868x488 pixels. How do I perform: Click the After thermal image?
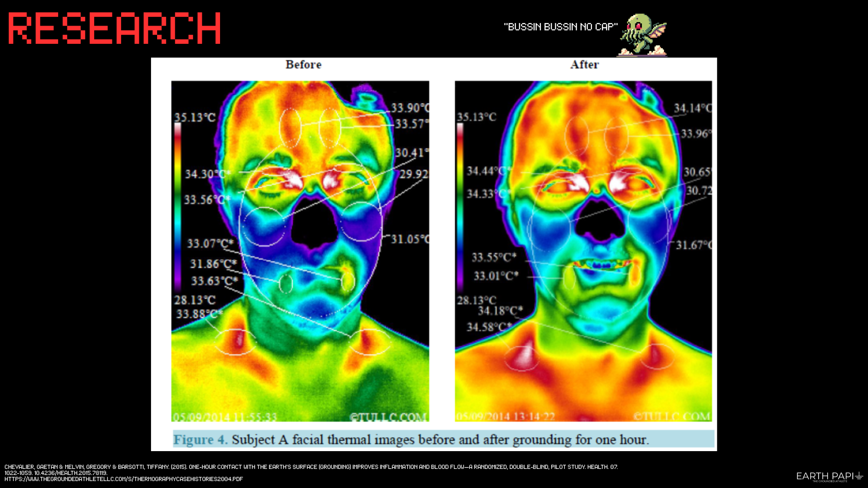tap(583, 251)
